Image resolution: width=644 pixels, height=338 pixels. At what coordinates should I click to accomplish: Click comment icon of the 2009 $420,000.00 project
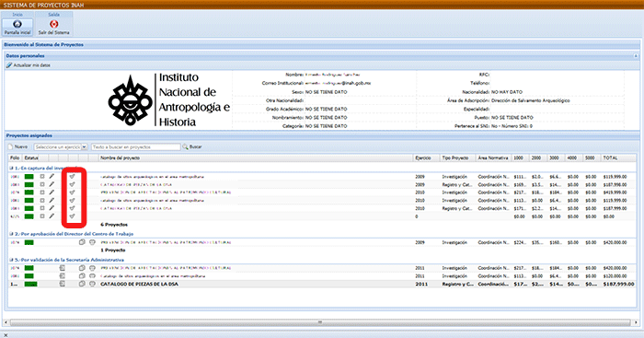coord(92,242)
